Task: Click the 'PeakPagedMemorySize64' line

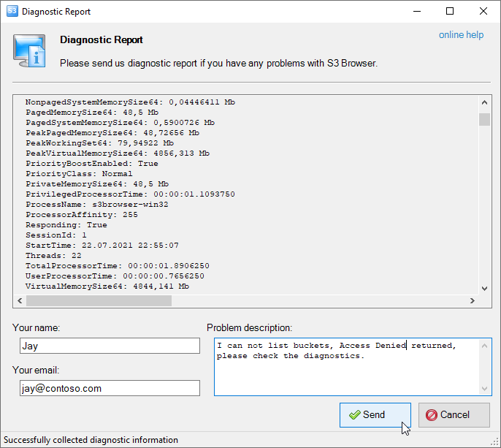Action: click(112, 133)
